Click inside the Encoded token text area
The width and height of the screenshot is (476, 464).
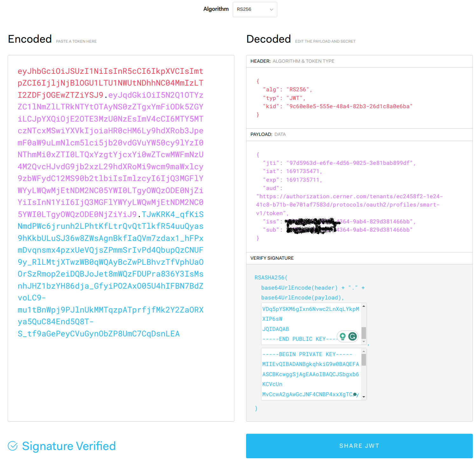(x=121, y=238)
